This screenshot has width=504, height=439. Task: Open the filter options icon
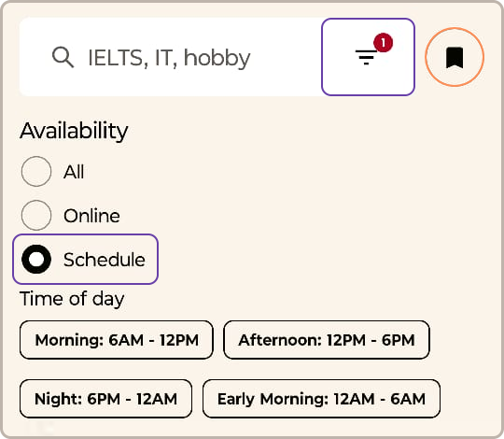click(366, 57)
